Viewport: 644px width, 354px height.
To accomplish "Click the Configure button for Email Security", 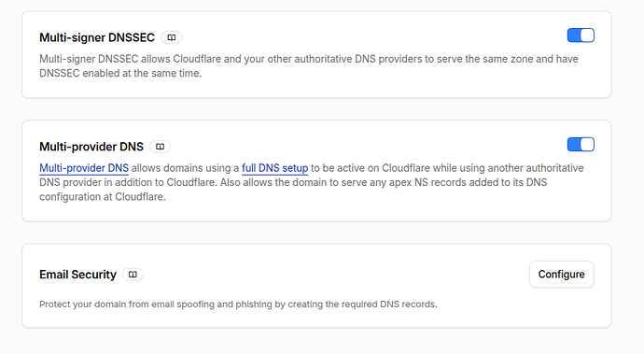I will 562,275.
